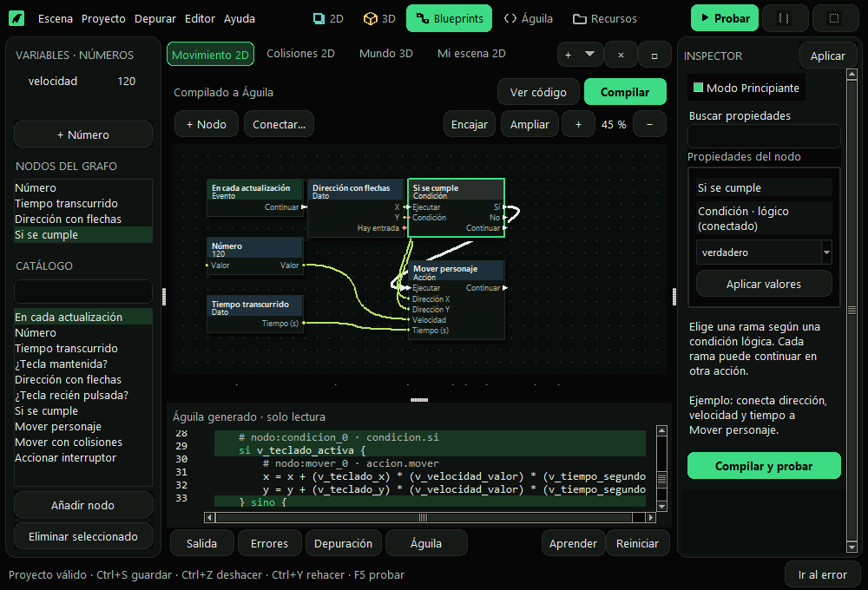
Task: Open the Recursos folder view
Action: (605, 18)
